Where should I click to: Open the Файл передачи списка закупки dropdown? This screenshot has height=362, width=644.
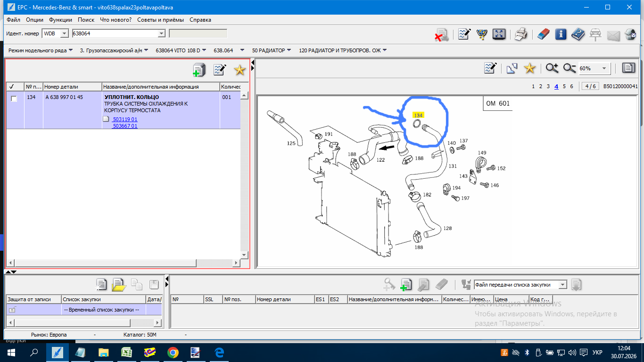[562, 284]
